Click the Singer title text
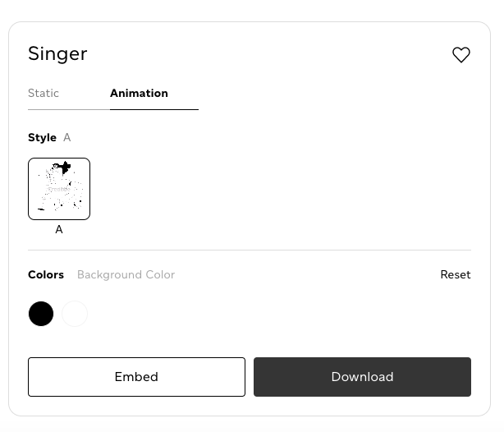 tap(57, 54)
